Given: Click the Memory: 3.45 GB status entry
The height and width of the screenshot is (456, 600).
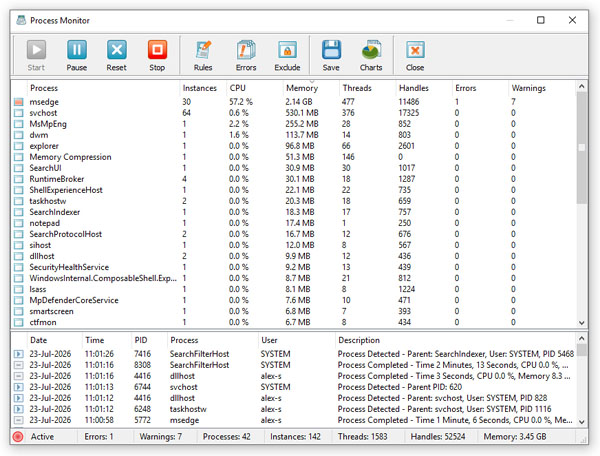Looking at the screenshot, I should click(x=515, y=437).
